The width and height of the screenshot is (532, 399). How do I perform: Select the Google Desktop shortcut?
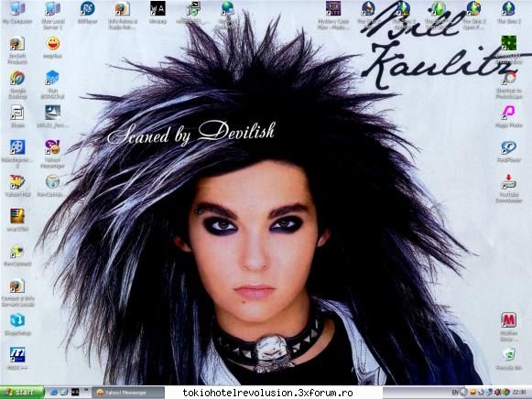click(x=17, y=84)
